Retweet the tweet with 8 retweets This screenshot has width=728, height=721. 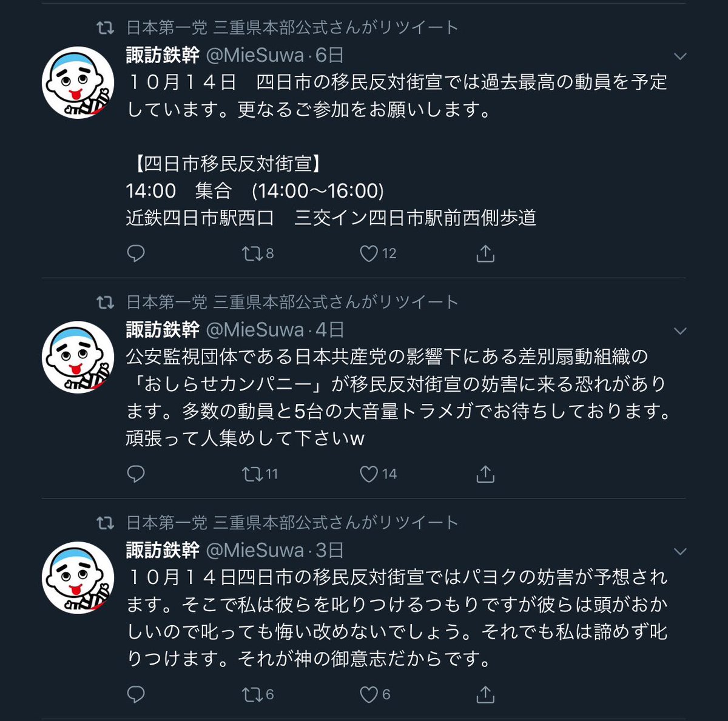click(258, 253)
